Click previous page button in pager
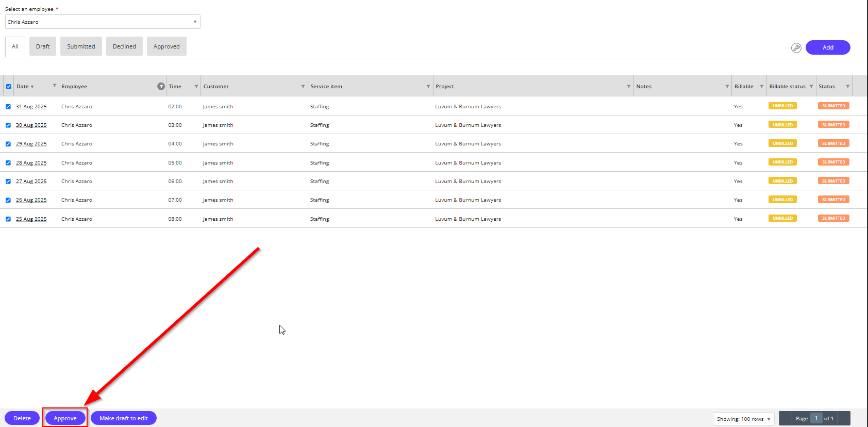Viewport: 868px width, 427px height. tap(785, 418)
